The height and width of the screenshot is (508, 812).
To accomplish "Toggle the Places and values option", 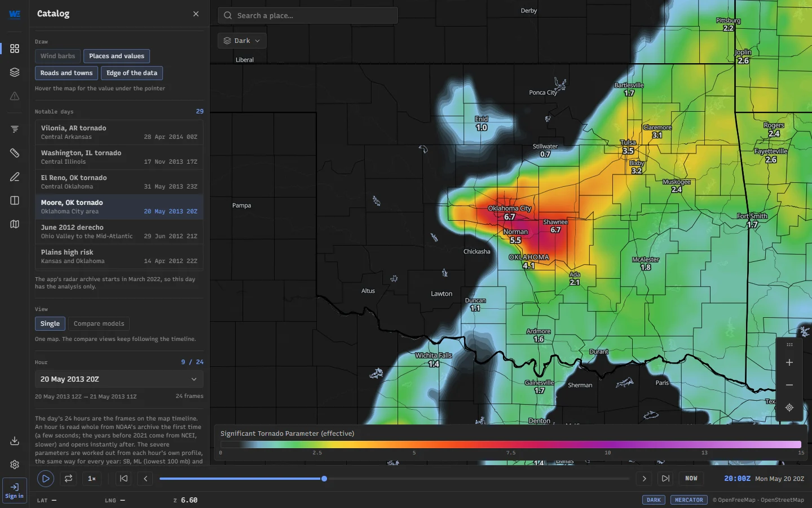I will click(x=117, y=56).
